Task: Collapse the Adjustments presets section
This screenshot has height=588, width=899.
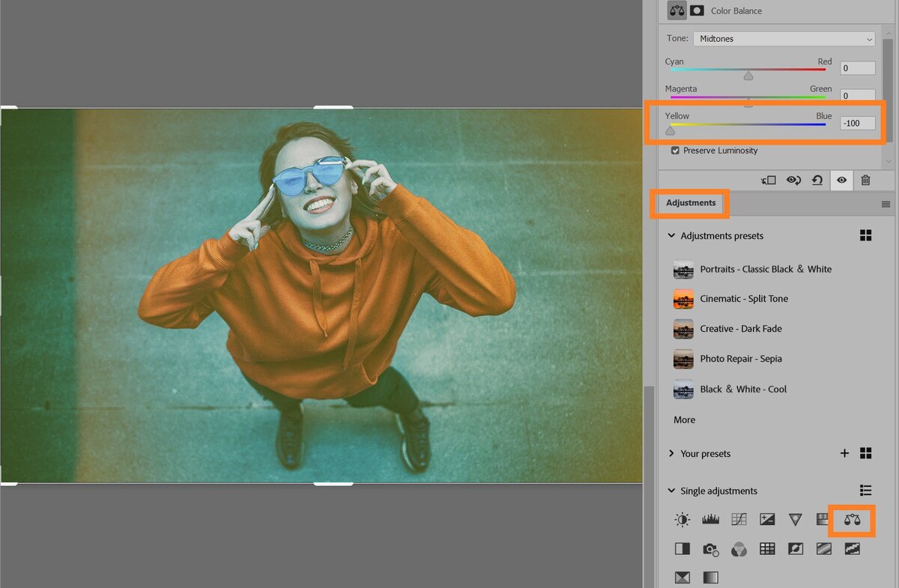Action: [x=671, y=236]
